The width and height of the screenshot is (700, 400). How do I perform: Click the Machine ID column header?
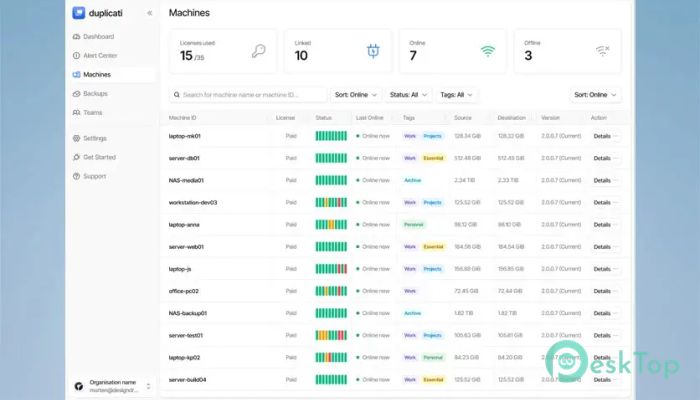[182, 118]
